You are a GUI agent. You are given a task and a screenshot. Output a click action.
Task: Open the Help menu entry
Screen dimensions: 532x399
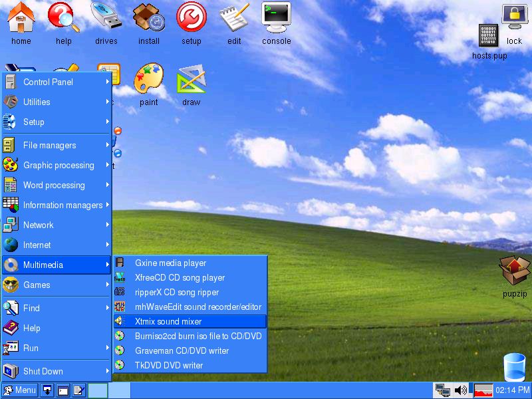(57, 328)
